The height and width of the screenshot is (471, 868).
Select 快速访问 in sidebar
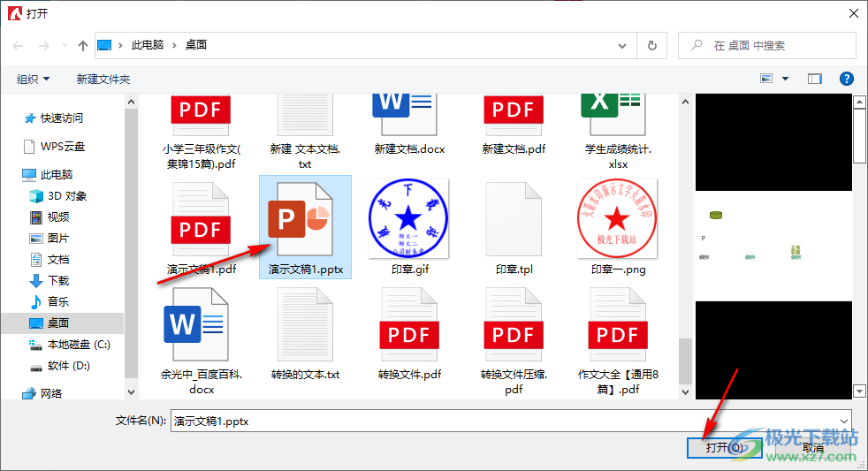(54, 118)
